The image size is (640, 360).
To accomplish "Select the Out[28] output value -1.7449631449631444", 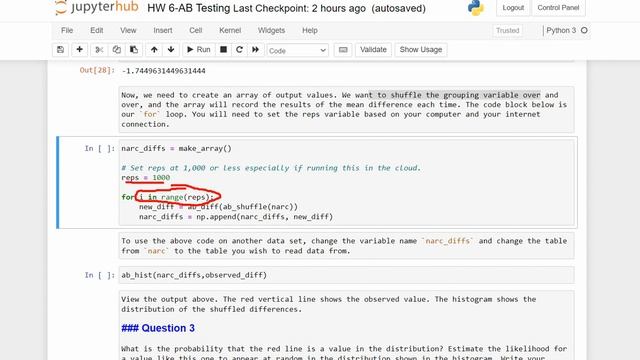I will 163,71.
